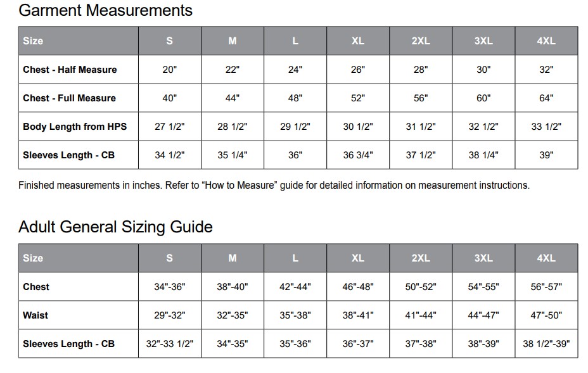Click the "Adult General Sizing Guide" heading
Image resolution: width=588 pixels, height=373 pixels.
point(115,227)
